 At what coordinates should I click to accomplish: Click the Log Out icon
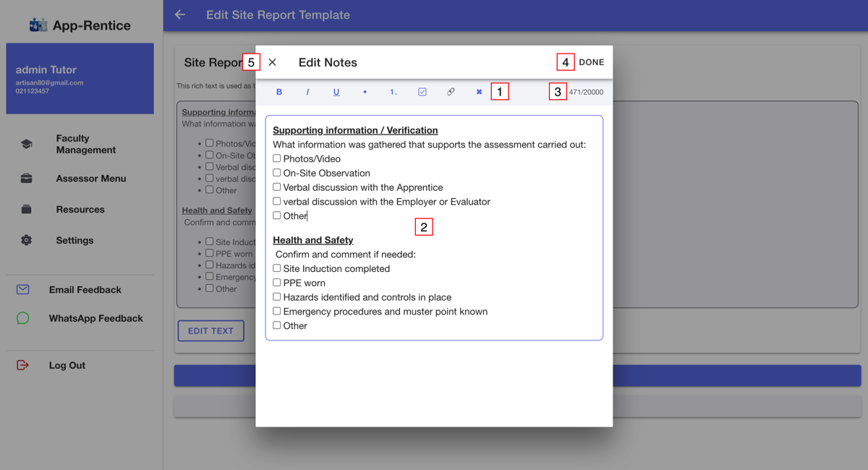pyautogui.click(x=23, y=365)
